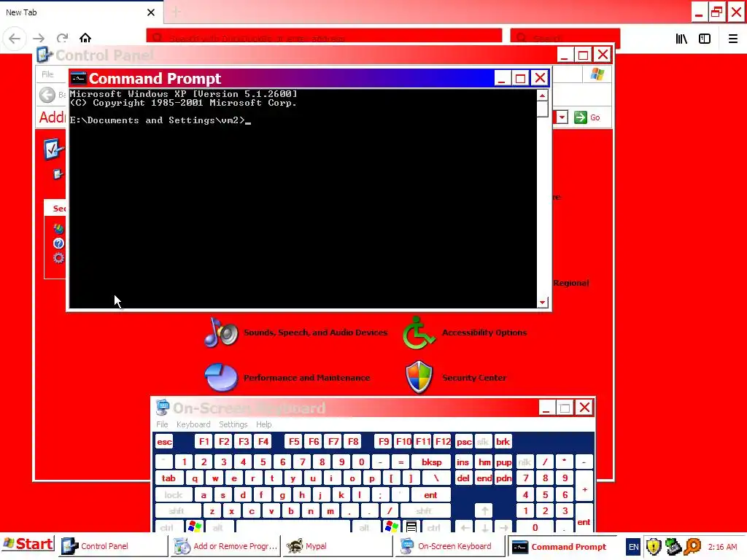747x560 pixels.
Task: Click F5 key on on-screen keyboard
Action: [x=294, y=442]
